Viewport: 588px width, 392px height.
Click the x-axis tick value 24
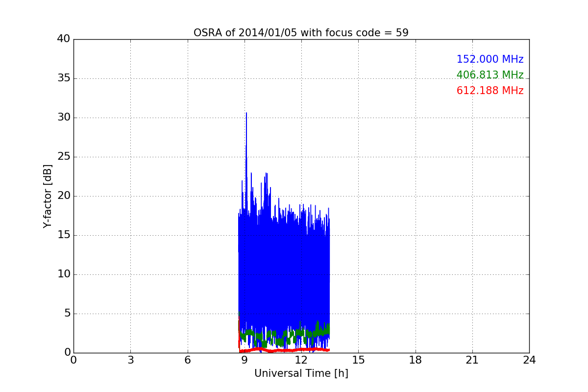[529, 360]
